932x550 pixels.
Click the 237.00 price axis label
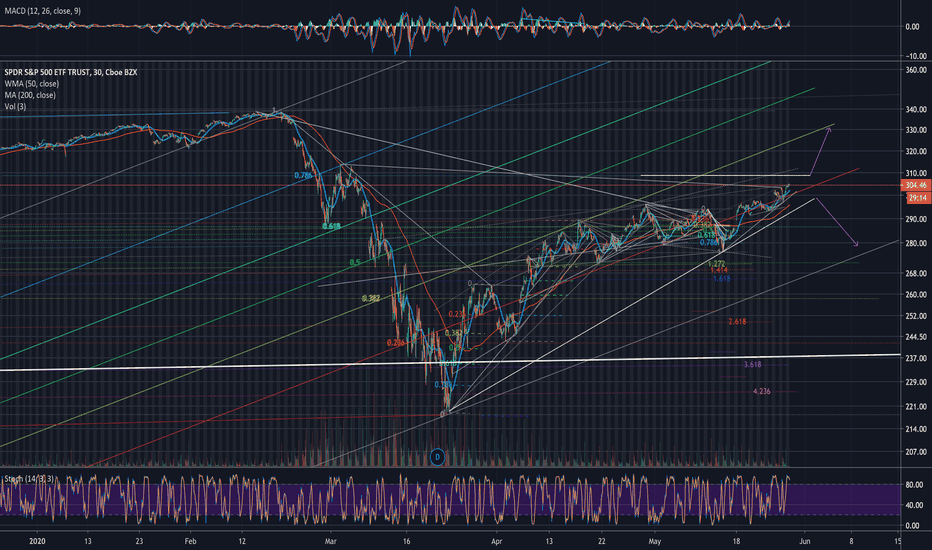tap(916, 359)
